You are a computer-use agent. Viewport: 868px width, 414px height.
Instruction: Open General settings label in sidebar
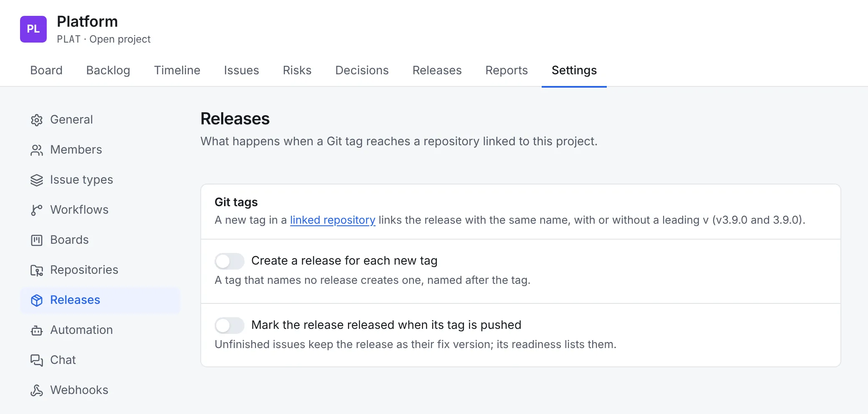point(71,120)
